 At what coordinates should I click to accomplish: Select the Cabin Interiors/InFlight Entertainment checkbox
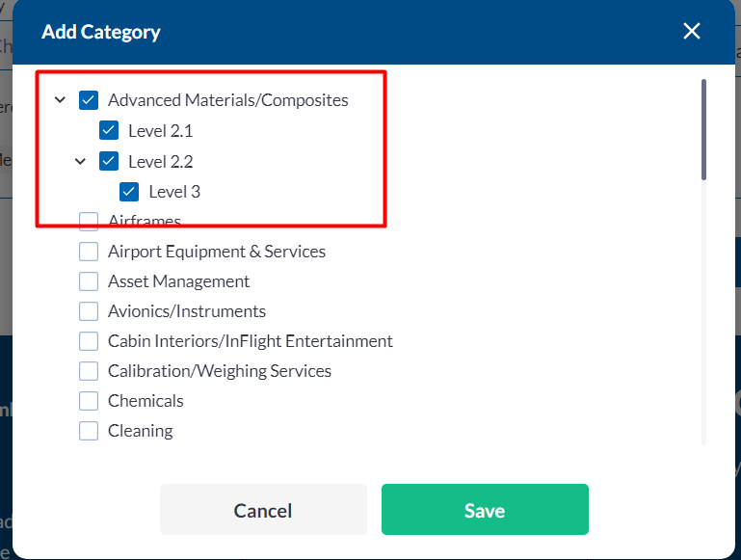coord(89,341)
